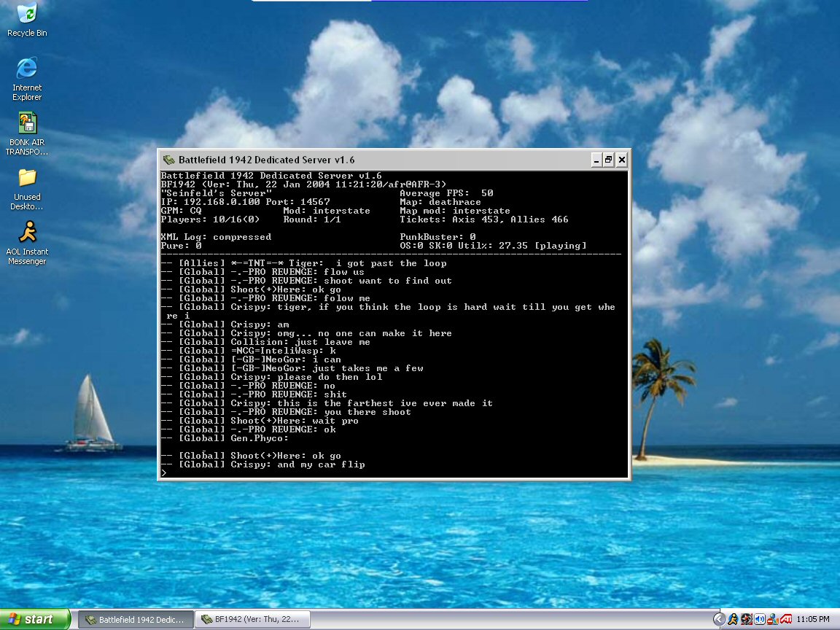
Task: Click the console command prompt line
Action: pos(393,473)
